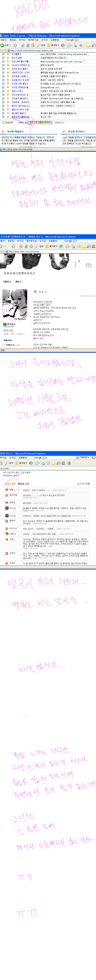The width and height of the screenshot is (96, 980).
Task: Open the 모기불통신 feed link
Action: click(x=16, y=54)
